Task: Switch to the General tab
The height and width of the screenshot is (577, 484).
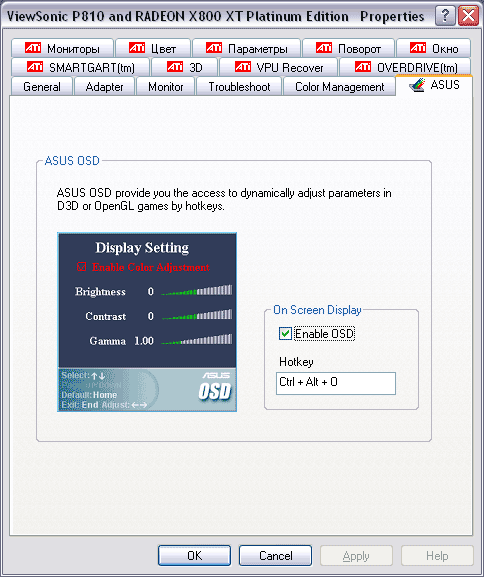Action: click(x=42, y=87)
